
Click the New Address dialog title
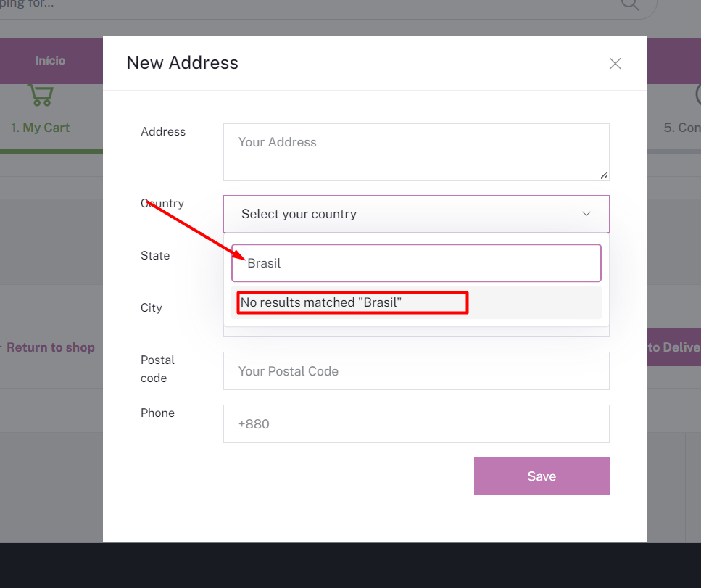click(183, 62)
